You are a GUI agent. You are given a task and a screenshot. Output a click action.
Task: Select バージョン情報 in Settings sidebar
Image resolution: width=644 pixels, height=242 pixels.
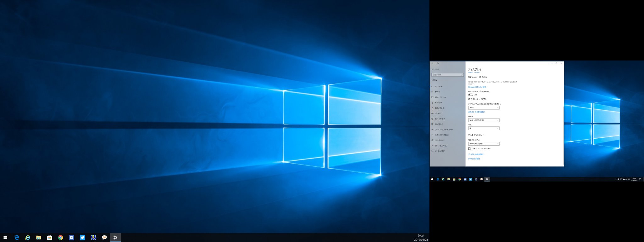click(x=447, y=151)
